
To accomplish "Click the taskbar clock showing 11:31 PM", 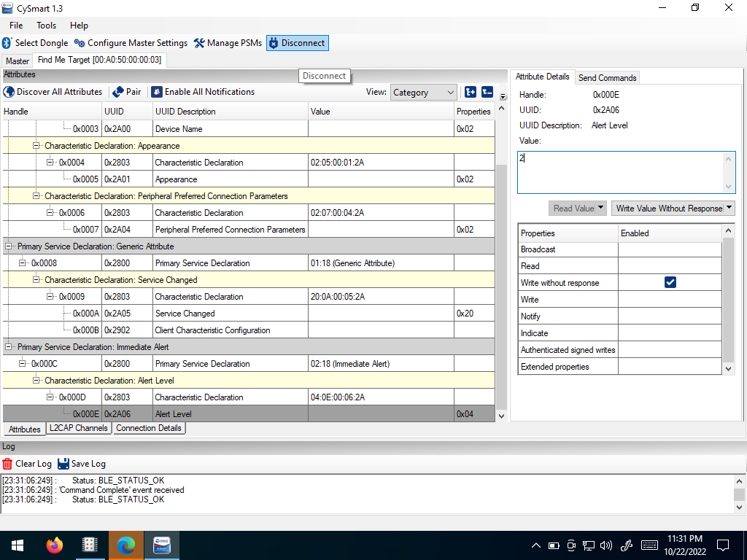I will pyautogui.click(x=684, y=545).
